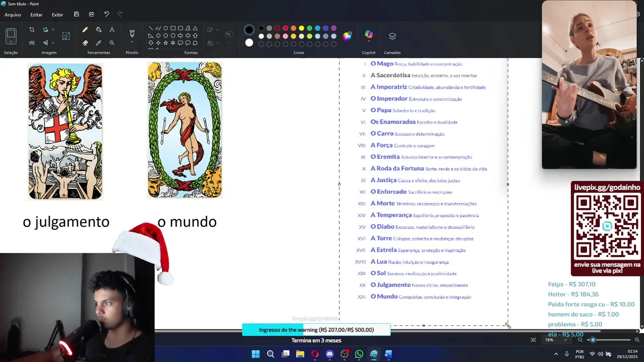Select the pencil tool
Viewport: 644px width, 362px height.
85,30
